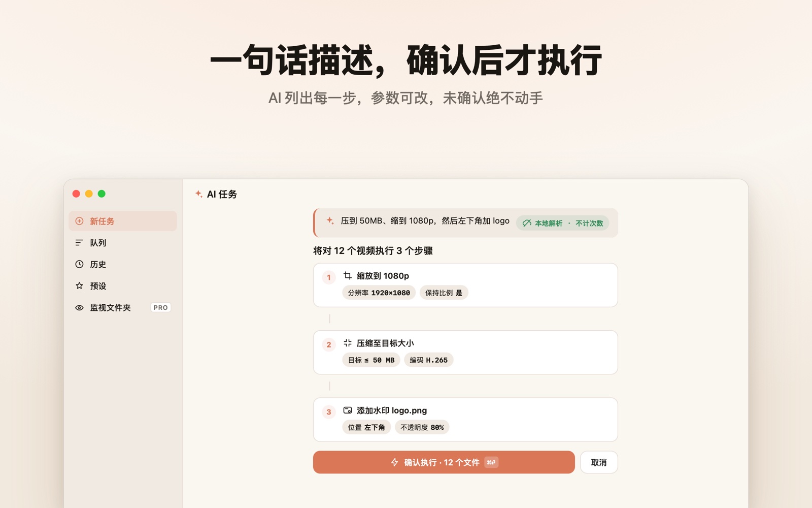Viewport: 812px width, 508px height.
Task: Click the compress icon in step 压缩至目标大小
Action: coord(348,343)
